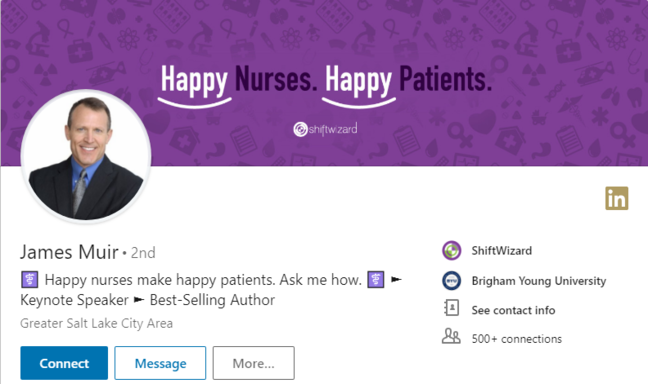Click the gold LinkedIn premium badge icon
Image resolution: width=648 pixels, height=384 pixels.
pyautogui.click(x=617, y=198)
